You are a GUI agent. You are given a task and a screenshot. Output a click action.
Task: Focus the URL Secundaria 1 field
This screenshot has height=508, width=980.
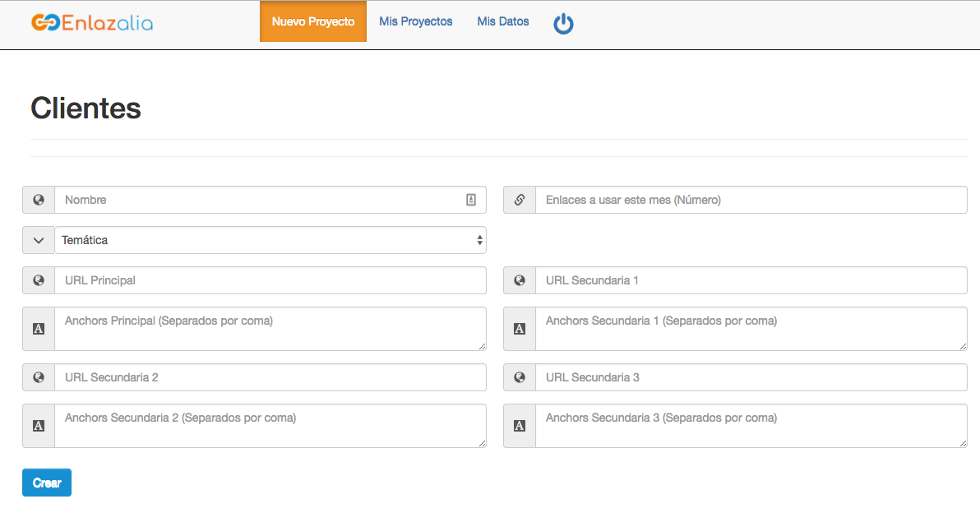tap(751, 280)
